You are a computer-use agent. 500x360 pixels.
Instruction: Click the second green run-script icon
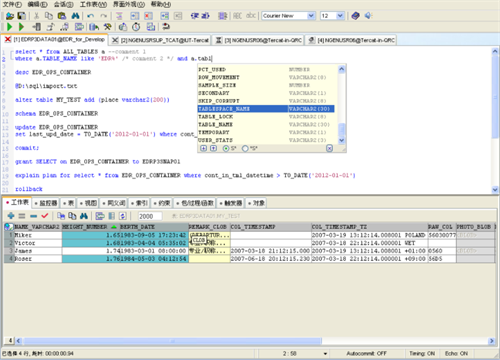tap(21, 27)
